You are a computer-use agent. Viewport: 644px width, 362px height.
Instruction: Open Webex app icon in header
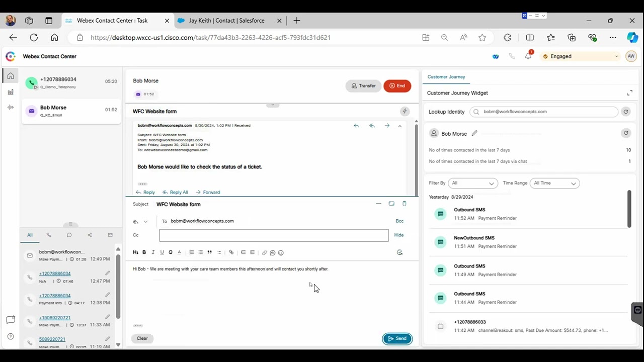pos(496,56)
